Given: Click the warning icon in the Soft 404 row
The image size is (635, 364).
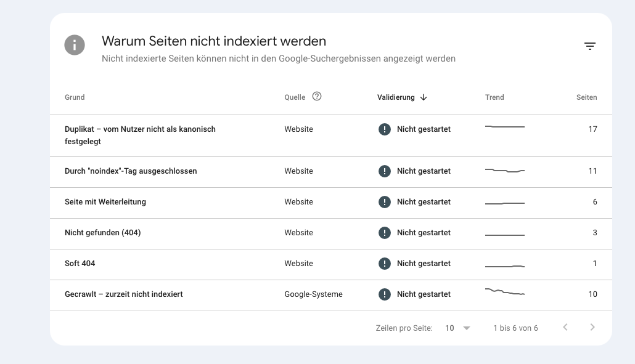Looking at the screenshot, I should point(384,264).
